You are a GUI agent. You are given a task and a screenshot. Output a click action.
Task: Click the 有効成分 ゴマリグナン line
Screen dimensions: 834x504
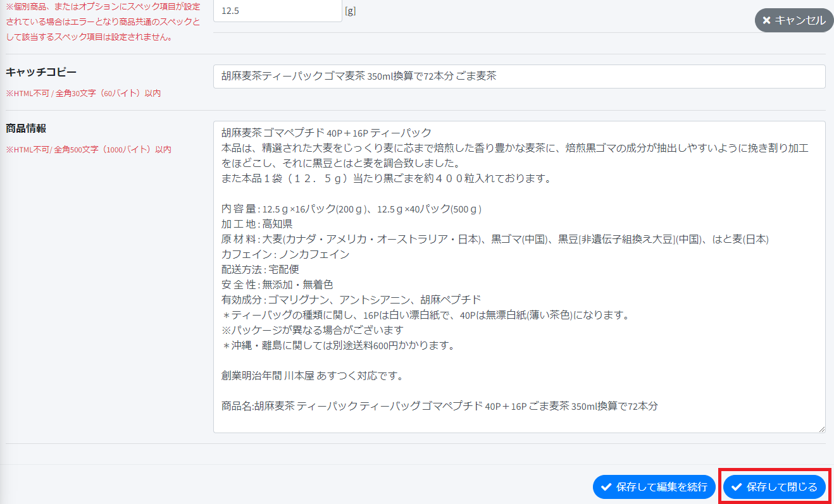pyautogui.click(x=351, y=300)
